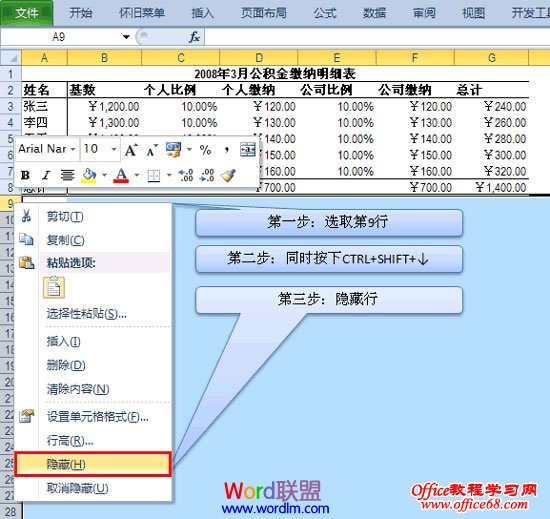
Task: Click the Decrease Decimal icon
Action: pyautogui.click(x=207, y=175)
